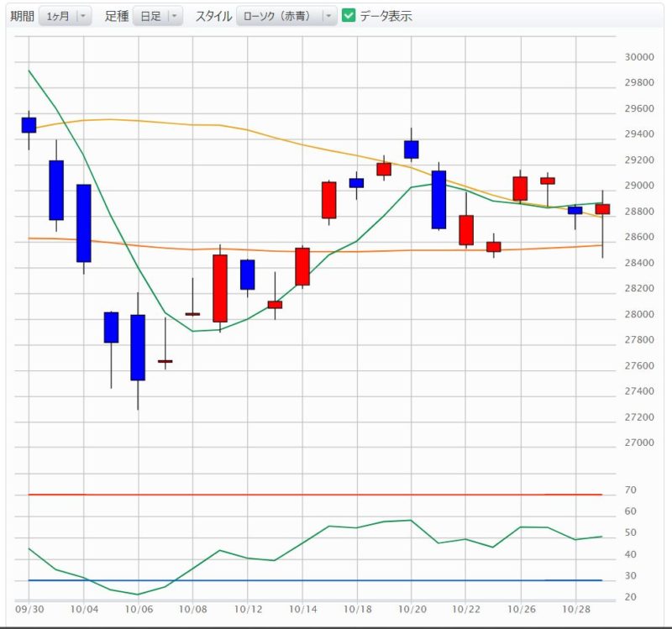Click the 27000 price axis label
This screenshot has height=629, width=672.
pos(639,443)
